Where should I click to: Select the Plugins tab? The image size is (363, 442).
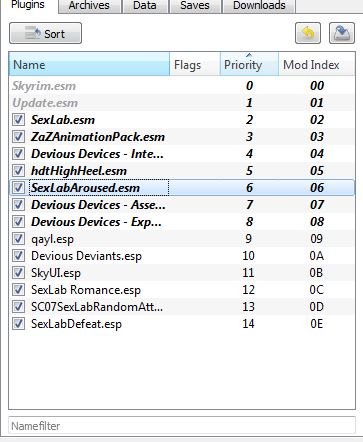28,5
